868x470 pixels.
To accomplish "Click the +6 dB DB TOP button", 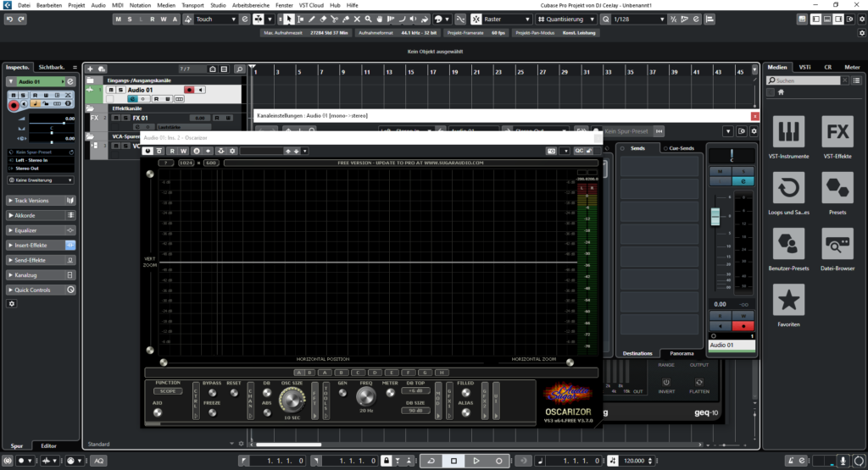I will coord(415,391).
